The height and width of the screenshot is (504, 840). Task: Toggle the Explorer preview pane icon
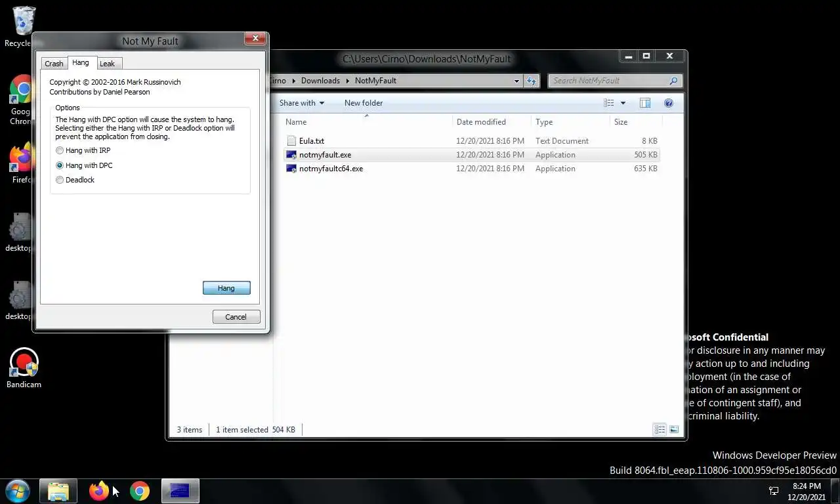[645, 103]
